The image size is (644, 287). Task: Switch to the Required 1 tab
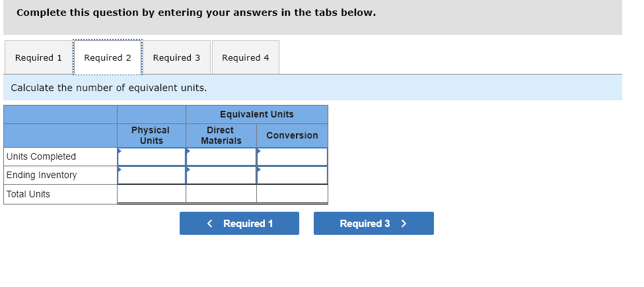[x=38, y=57]
